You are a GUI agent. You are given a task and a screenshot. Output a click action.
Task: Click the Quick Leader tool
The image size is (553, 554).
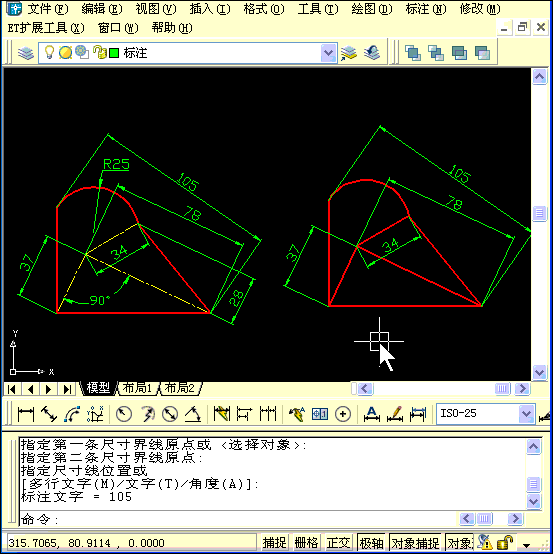297,414
